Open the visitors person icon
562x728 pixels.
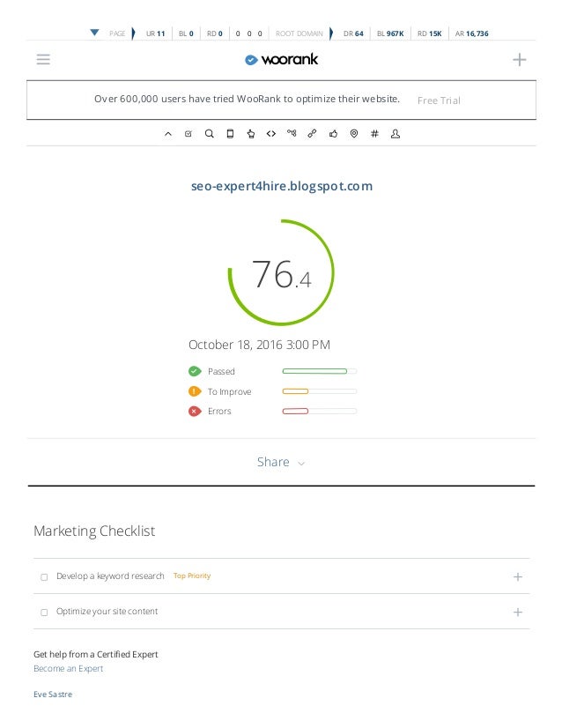coord(396,134)
